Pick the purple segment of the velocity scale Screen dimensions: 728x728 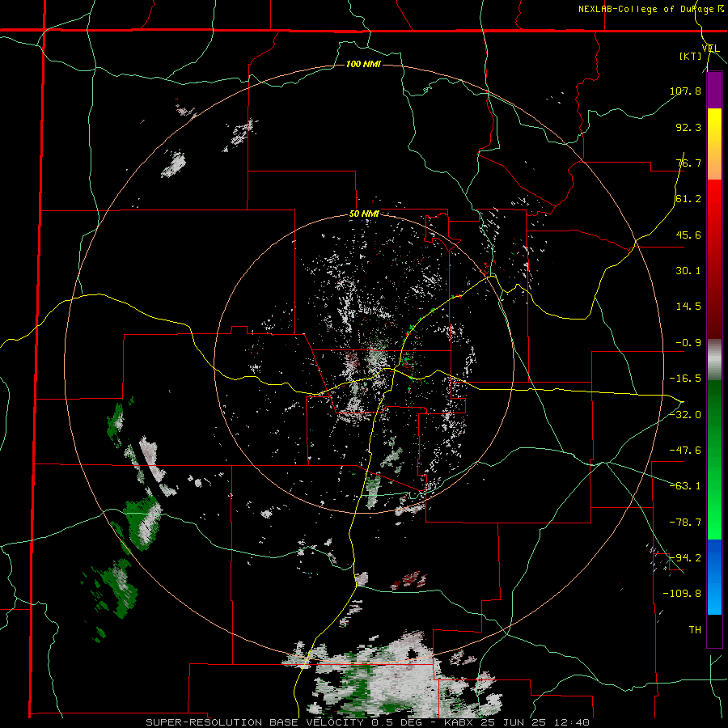pos(714,91)
